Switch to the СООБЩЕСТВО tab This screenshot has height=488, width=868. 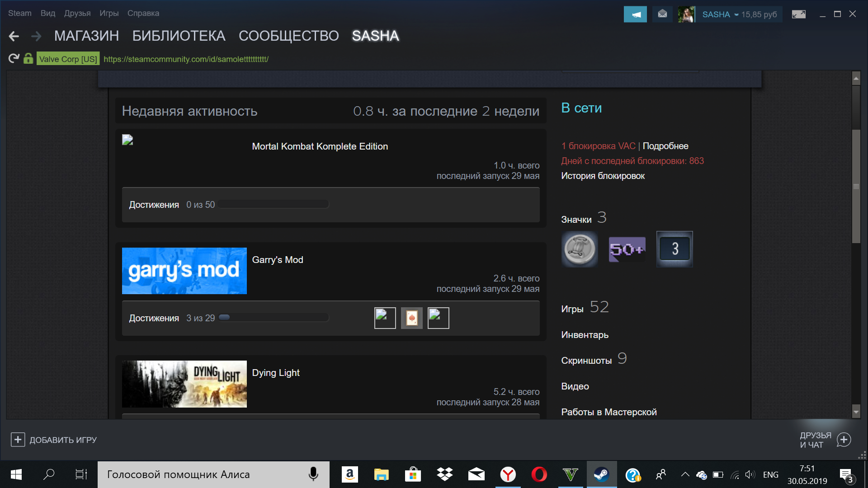pyautogui.click(x=289, y=36)
